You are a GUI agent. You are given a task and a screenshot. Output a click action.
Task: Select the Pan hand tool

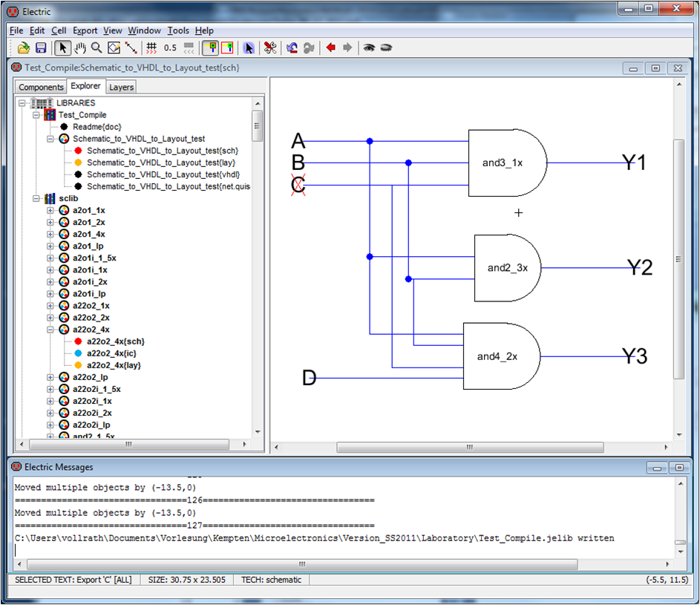click(80, 48)
